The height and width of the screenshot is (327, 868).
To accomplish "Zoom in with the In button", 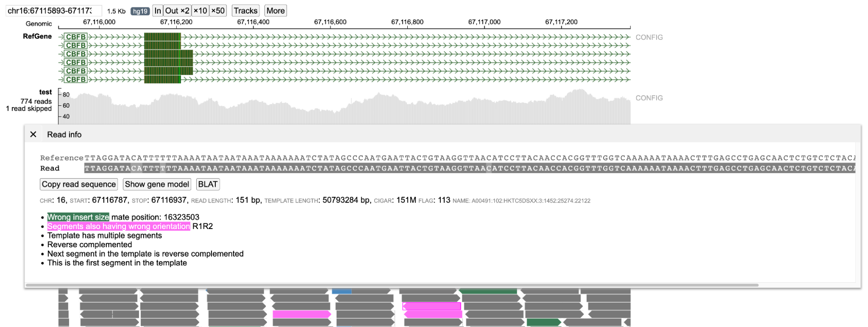I will (x=158, y=11).
